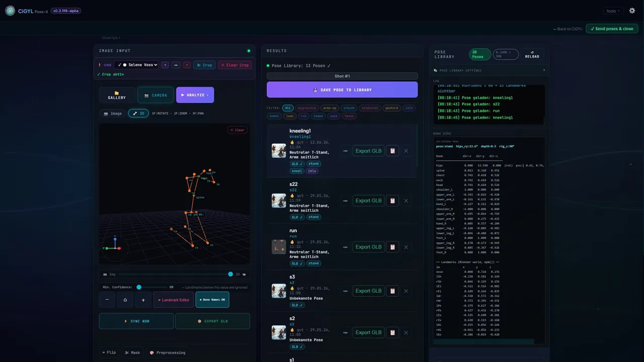Click the Shot #1 bar

tap(342, 76)
